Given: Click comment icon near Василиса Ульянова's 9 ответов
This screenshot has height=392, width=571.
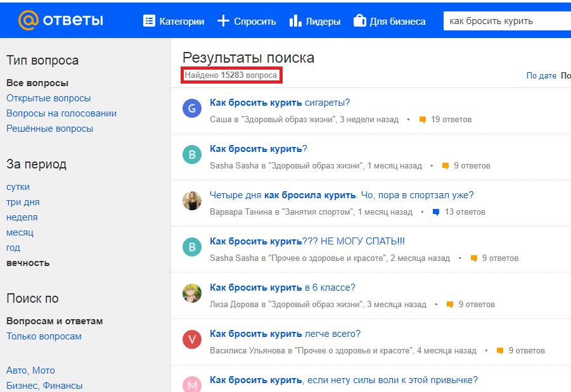Looking at the screenshot, I should (x=500, y=351).
